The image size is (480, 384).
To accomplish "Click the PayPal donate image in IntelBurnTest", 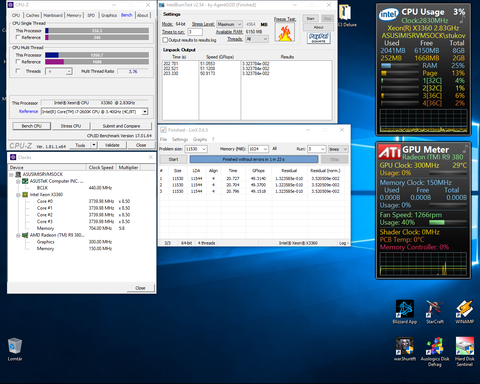I will click(319, 38).
